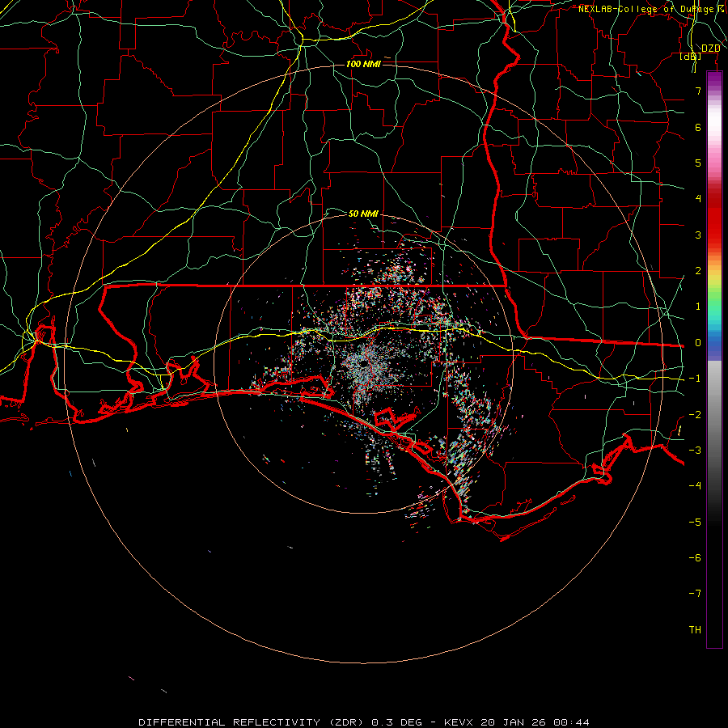Image resolution: width=728 pixels, height=728 pixels.
Task: Select the 0 value on the dB scale
Action: (698, 343)
